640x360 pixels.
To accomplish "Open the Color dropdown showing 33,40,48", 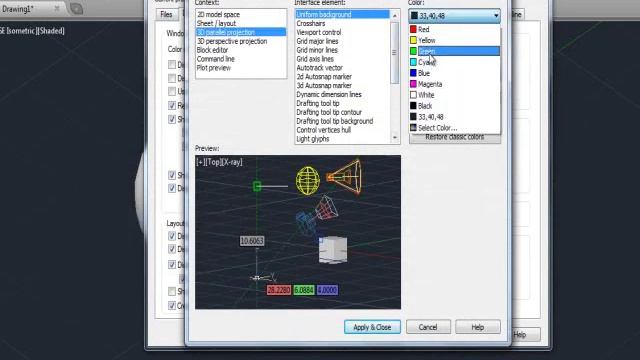I will tap(454, 16).
